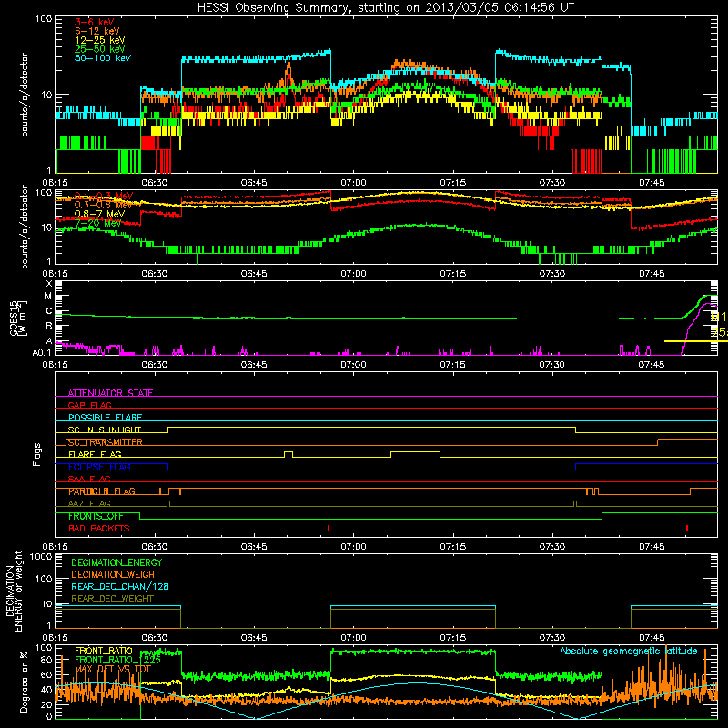
Task: Click the yellow flare marker line in GOES panel
Action: (695, 341)
